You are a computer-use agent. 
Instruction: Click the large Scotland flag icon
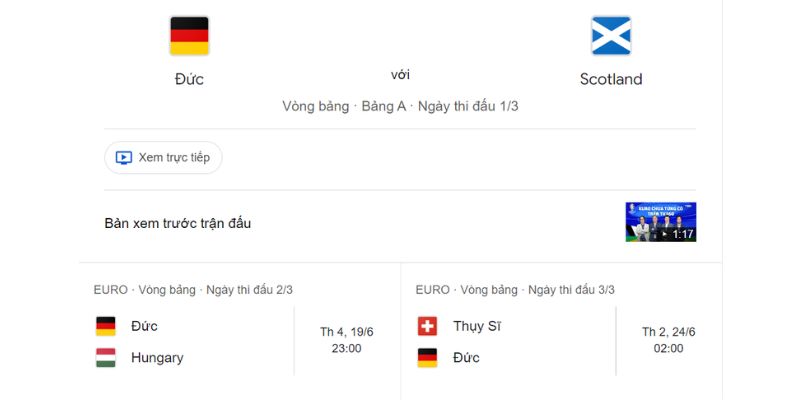[611, 36]
